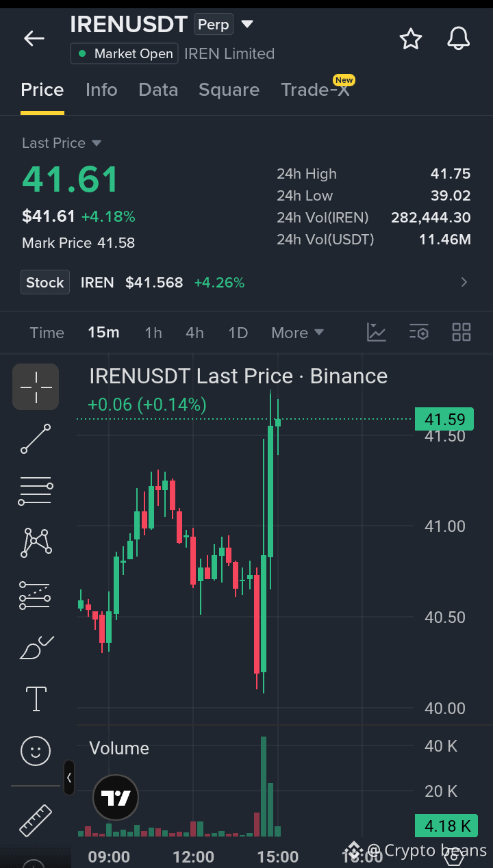Open the IREN stock details chevron
Viewport: 493px width, 868px height.
(465, 282)
